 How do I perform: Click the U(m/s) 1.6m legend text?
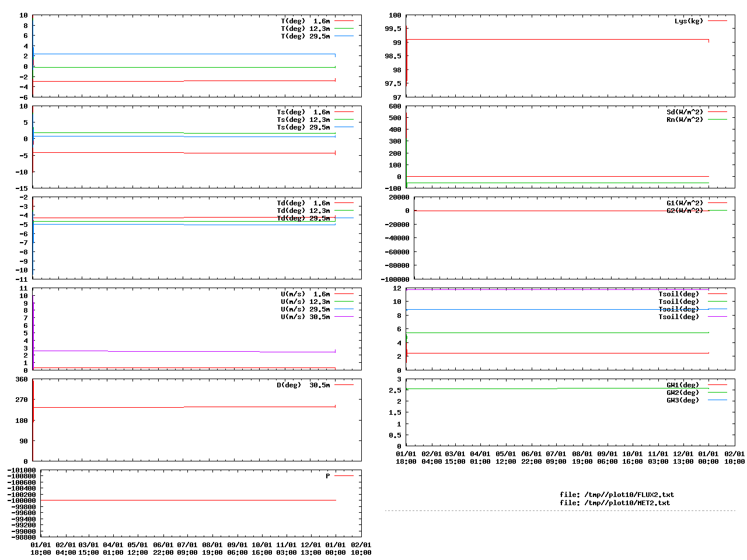(x=305, y=294)
